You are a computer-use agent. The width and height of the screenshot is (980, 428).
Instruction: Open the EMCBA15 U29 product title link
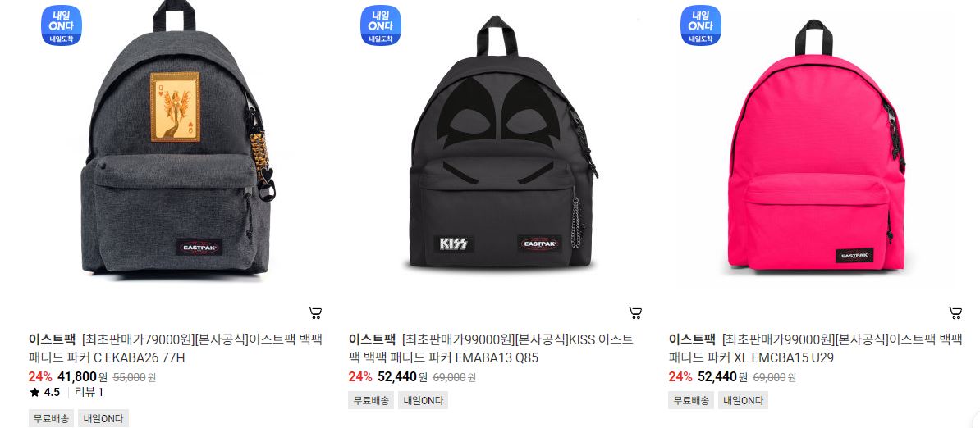(x=816, y=348)
